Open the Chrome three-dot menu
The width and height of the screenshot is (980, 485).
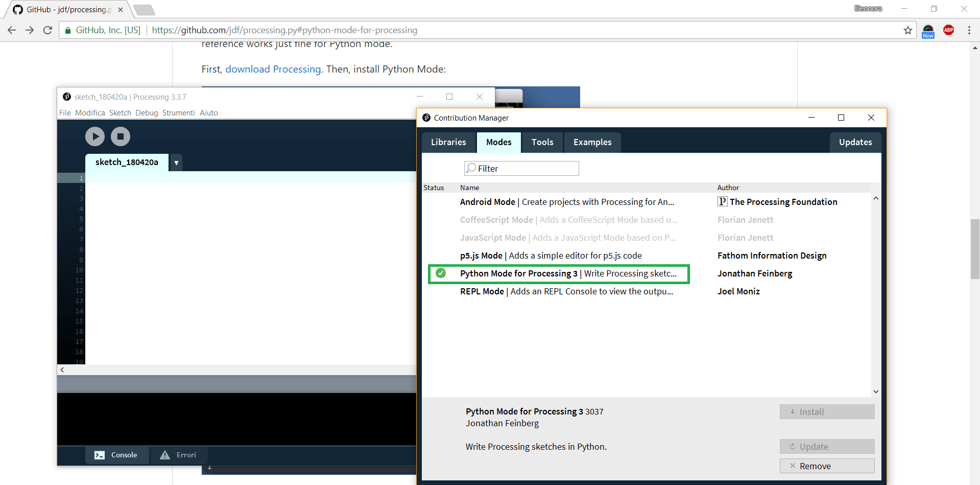click(x=969, y=30)
